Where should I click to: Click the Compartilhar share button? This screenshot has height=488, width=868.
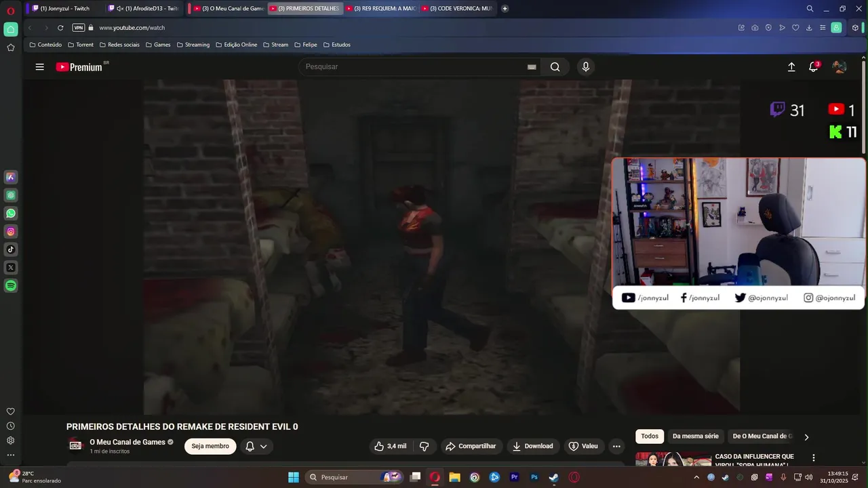point(471,446)
